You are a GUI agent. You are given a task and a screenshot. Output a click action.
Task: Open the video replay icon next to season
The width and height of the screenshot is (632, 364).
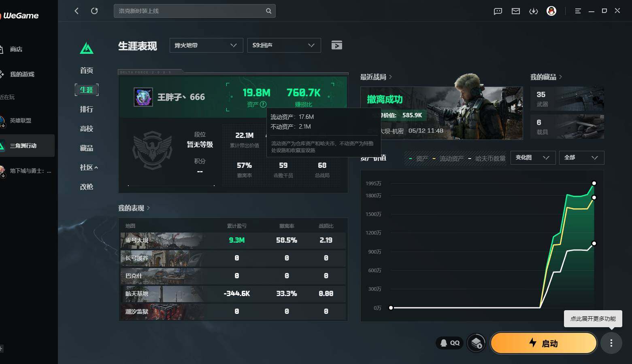click(x=337, y=45)
